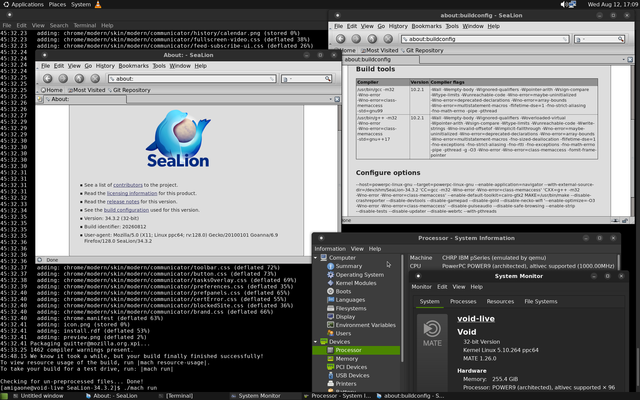Open Monitor menu in System Monitor
Image resolution: width=640 pixels, height=400 pixels.
(421, 287)
